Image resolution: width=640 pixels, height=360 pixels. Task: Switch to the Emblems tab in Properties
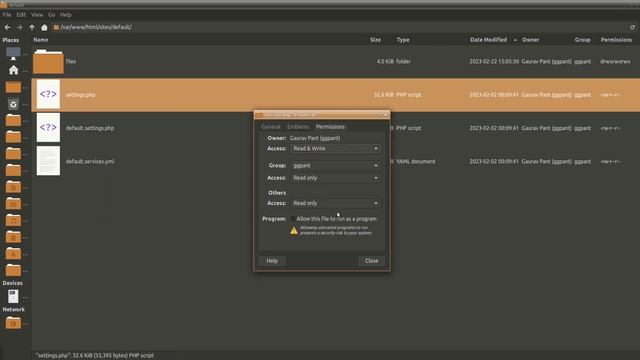[x=298, y=127]
